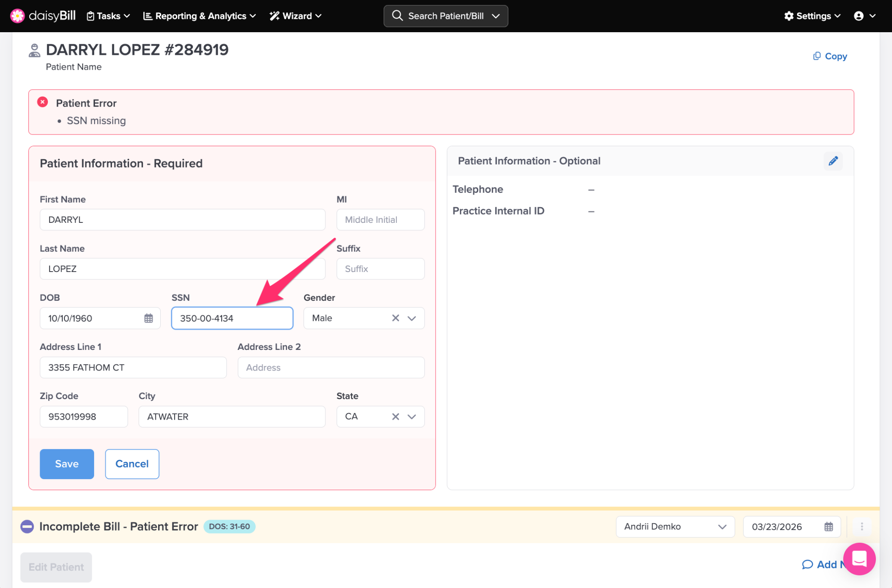The width and height of the screenshot is (892, 588).
Task: Open the pink chat support bubble
Action: tap(859, 558)
